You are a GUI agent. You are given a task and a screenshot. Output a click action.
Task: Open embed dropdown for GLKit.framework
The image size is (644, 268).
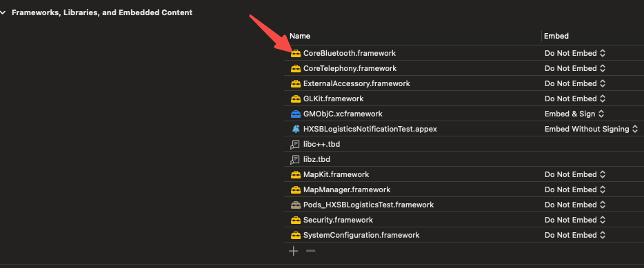point(575,99)
